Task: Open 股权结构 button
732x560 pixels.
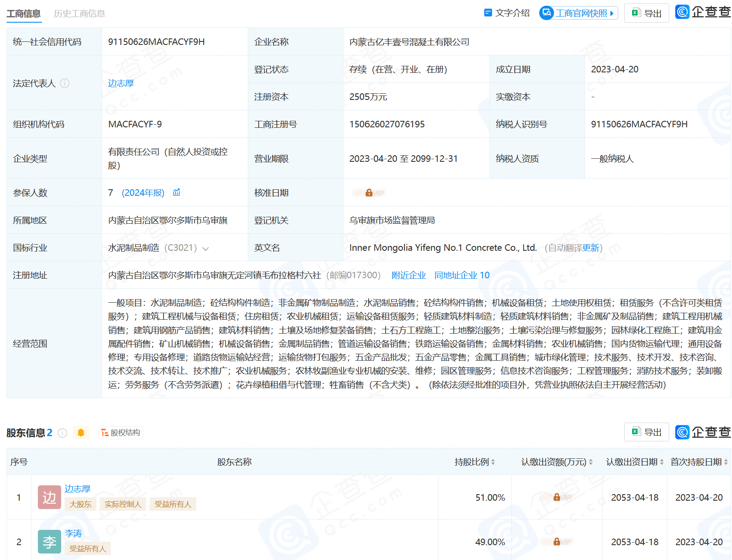Action: [x=121, y=433]
